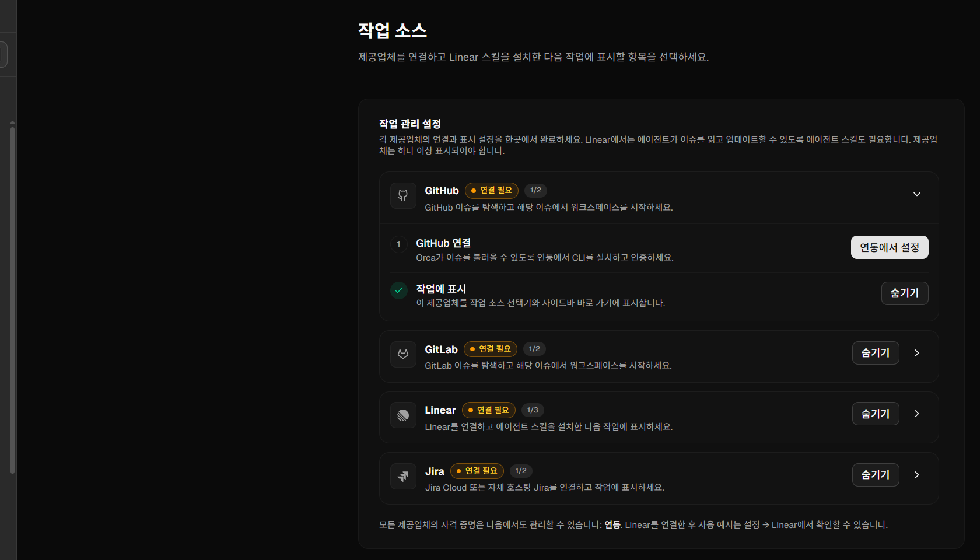Viewport: 980px width, 560px height.
Task: Click the 작업 관리 설정 section title
Action: point(410,124)
